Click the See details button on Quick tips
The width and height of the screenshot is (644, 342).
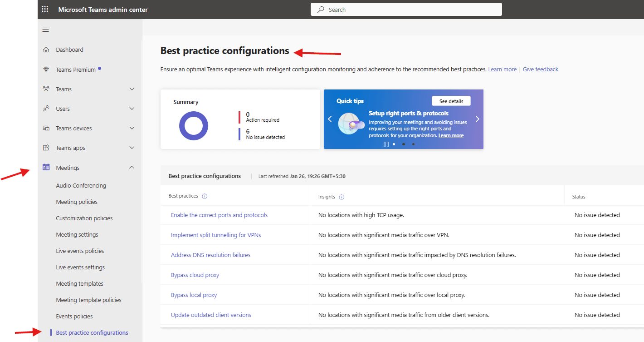click(451, 101)
